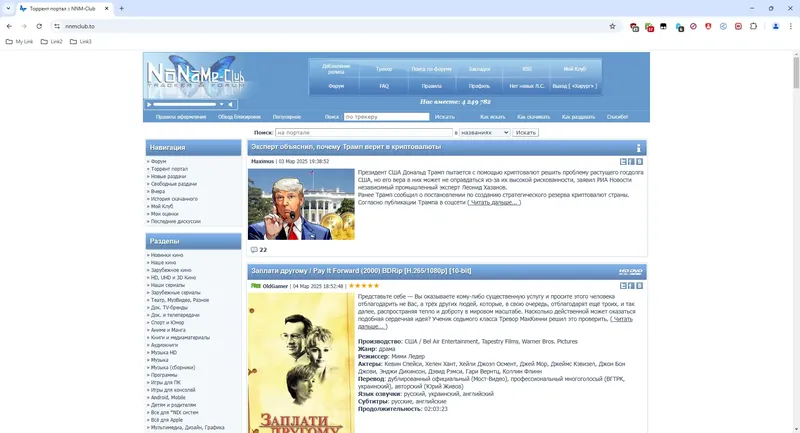Open a new browser tab
The width and height of the screenshot is (800, 433).
pyautogui.click(x=121, y=8)
